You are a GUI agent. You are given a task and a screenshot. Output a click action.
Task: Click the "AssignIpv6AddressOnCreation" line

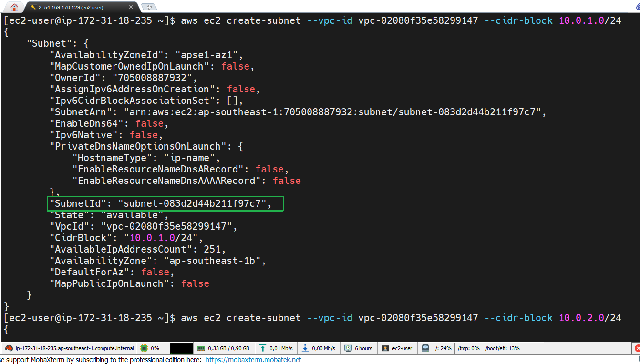pos(155,89)
